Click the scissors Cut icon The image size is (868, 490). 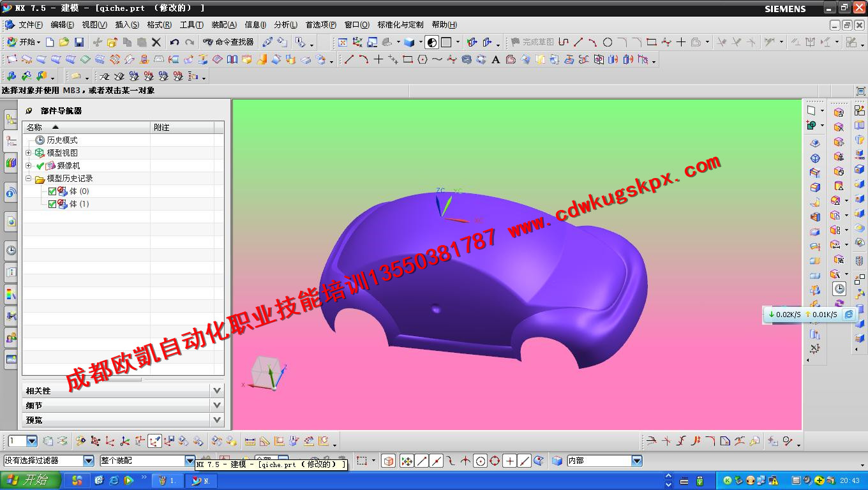(97, 42)
